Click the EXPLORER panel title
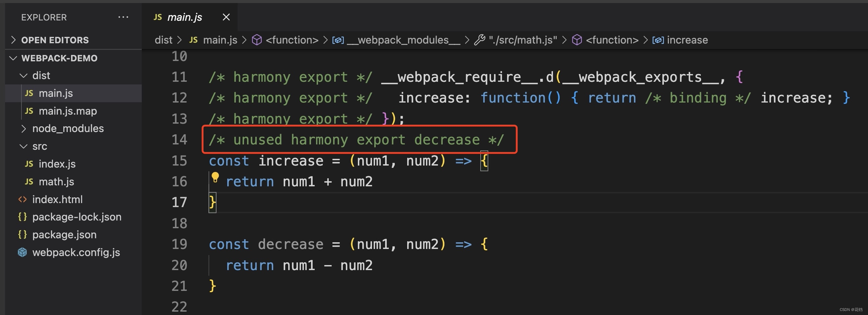The image size is (868, 315). tap(44, 17)
